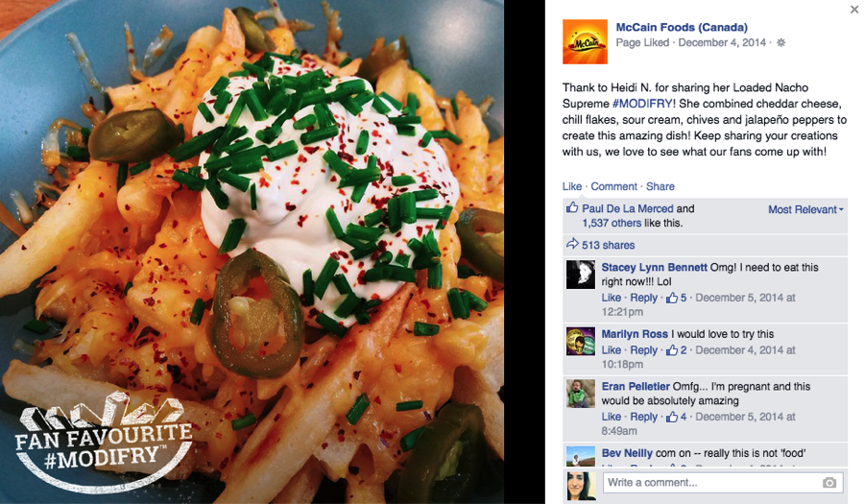
Task: Click the Comment link under the post
Action: pos(613,186)
